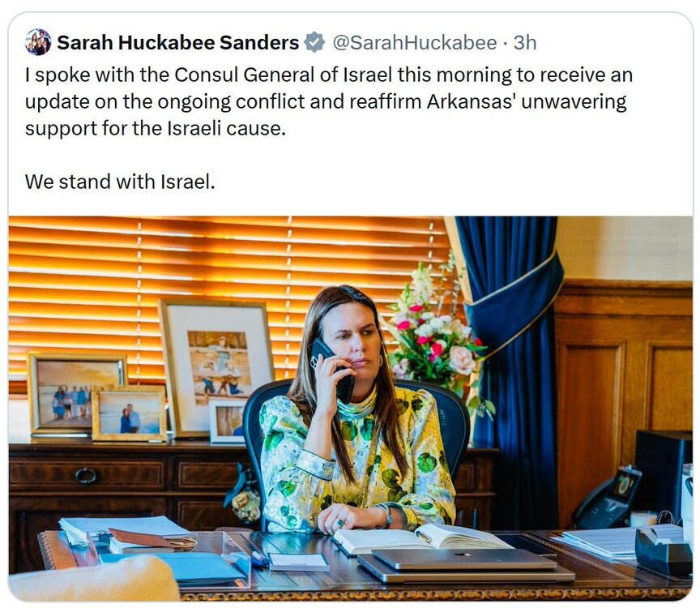Visit the @SarahHuckabee handle link
This screenshot has width=700, height=608.
pos(415,43)
